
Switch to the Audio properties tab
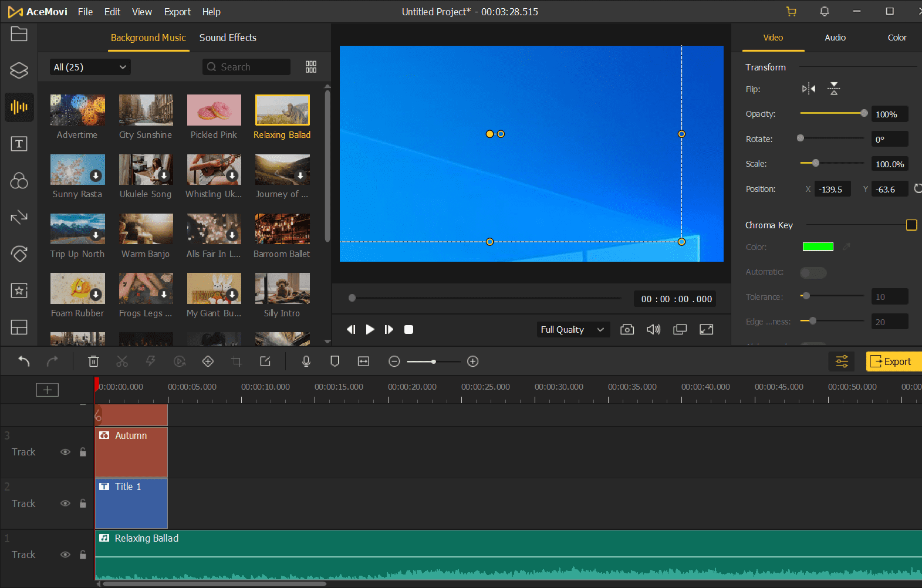(x=835, y=38)
